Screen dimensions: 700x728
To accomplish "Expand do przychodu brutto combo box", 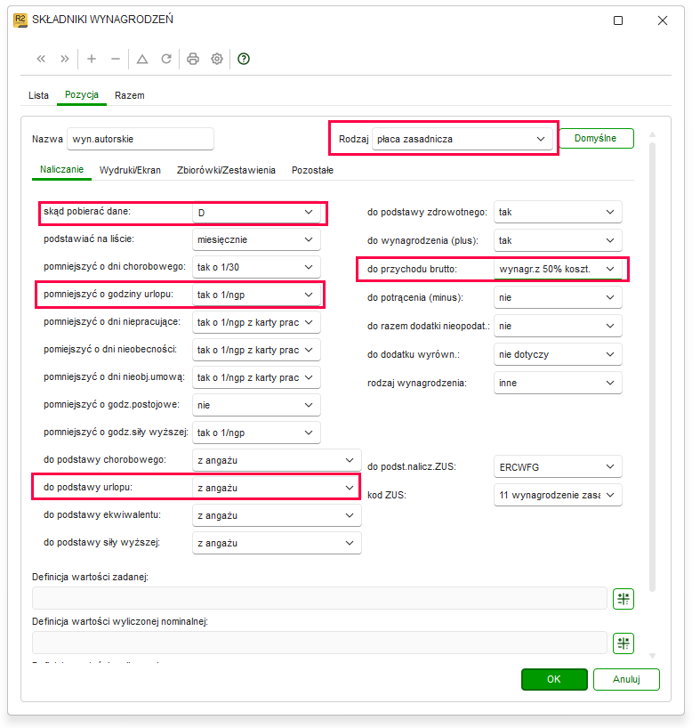I will [x=558, y=270].
